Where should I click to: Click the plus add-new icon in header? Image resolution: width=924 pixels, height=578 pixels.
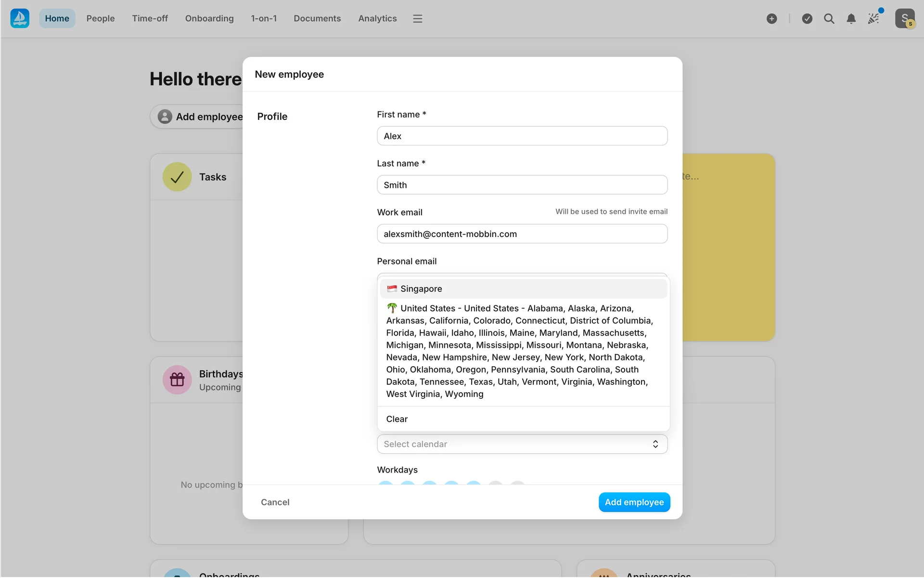click(x=771, y=18)
